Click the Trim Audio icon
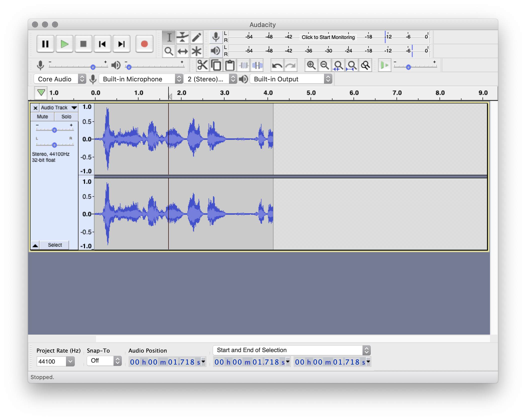 [x=243, y=65]
